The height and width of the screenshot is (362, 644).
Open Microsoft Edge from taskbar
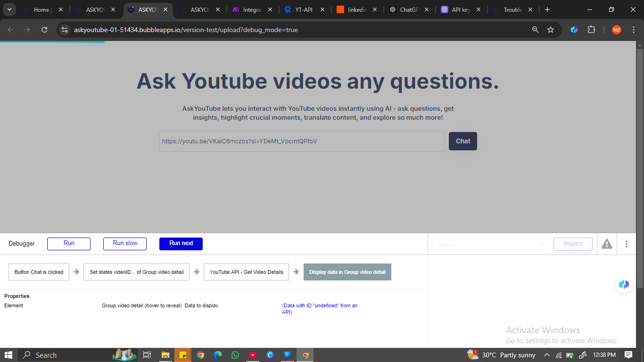click(x=217, y=355)
